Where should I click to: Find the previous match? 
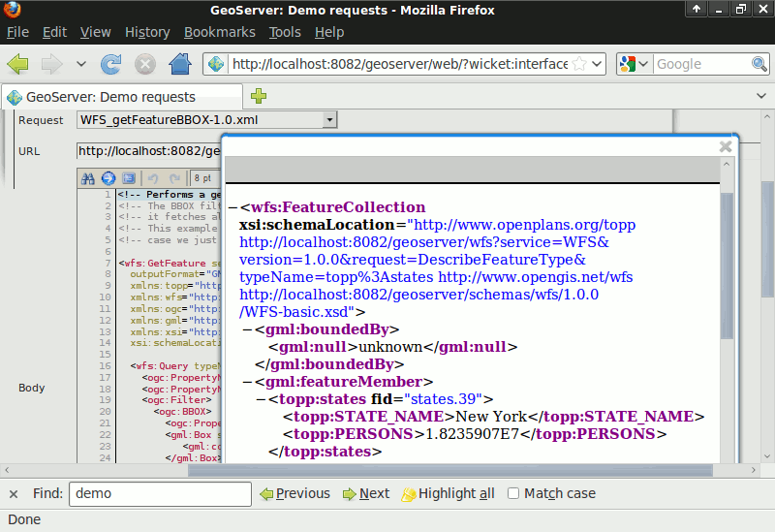[295, 493]
